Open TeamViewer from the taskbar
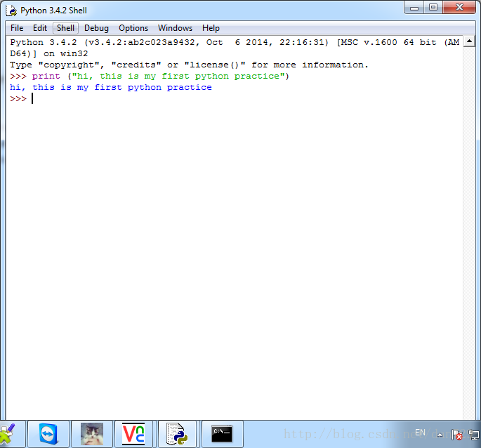Image resolution: width=481 pixels, height=448 pixels. tap(48, 434)
